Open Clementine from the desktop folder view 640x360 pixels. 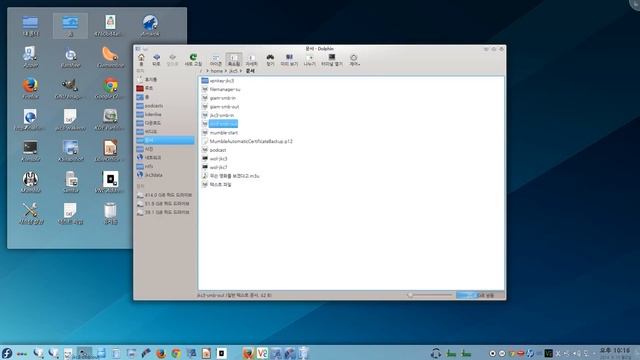(x=110, y=57)
